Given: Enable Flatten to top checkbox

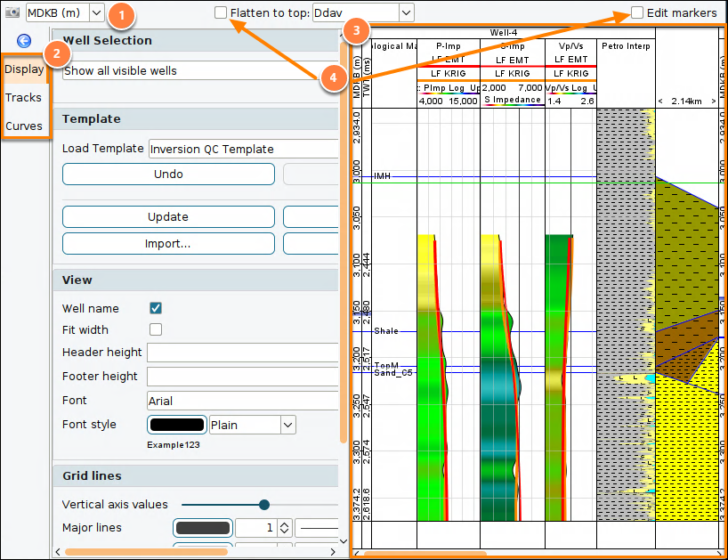Looking at the screenshot, I should pyautogui.click(x=221, y=12).
